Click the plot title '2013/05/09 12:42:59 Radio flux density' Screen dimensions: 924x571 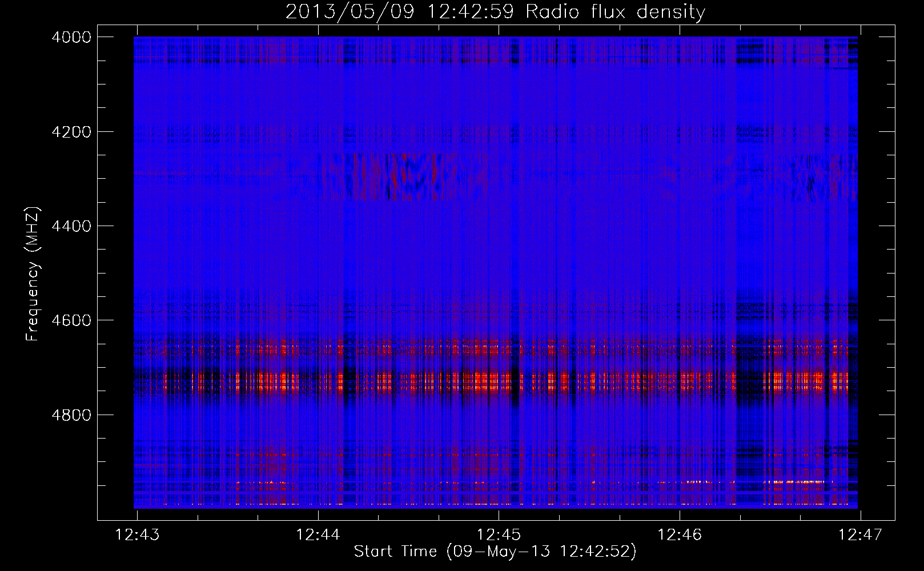(495, 11)
